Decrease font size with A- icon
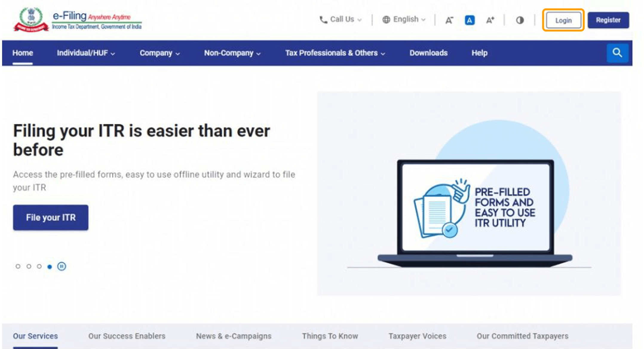 pos(449,20)
